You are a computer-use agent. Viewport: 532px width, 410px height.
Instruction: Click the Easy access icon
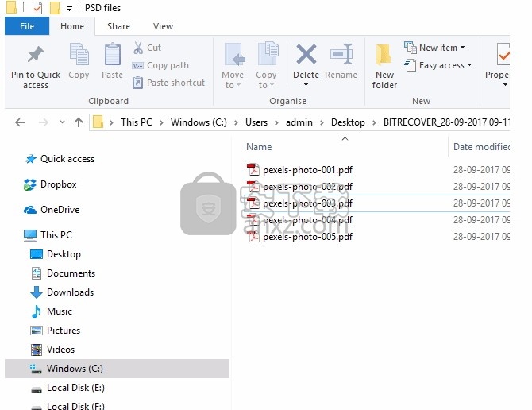tap(411, 65)
